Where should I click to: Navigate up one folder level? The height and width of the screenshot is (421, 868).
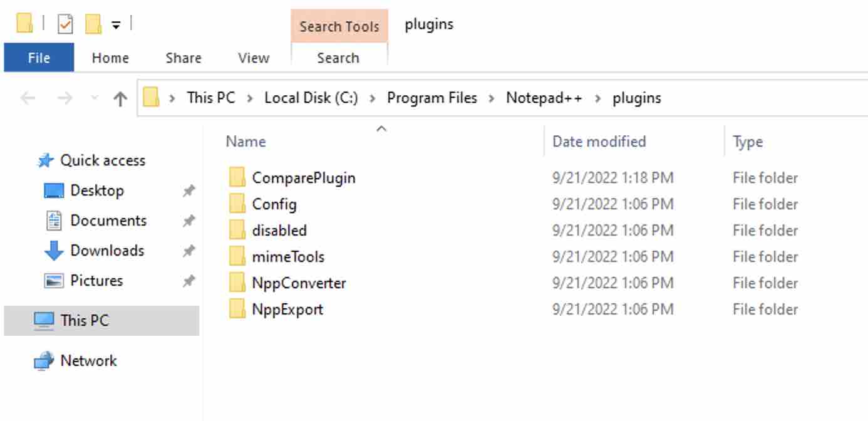[119, 98]
